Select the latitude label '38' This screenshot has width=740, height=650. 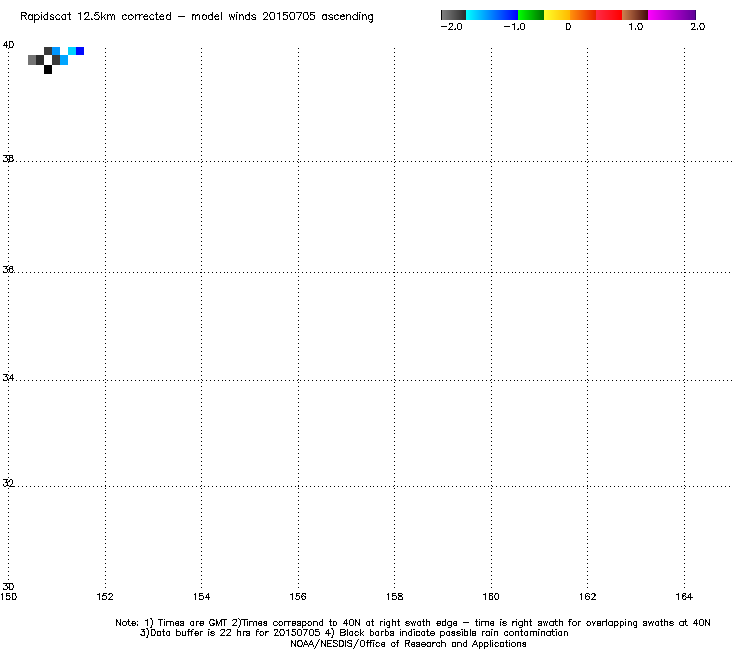8,159
